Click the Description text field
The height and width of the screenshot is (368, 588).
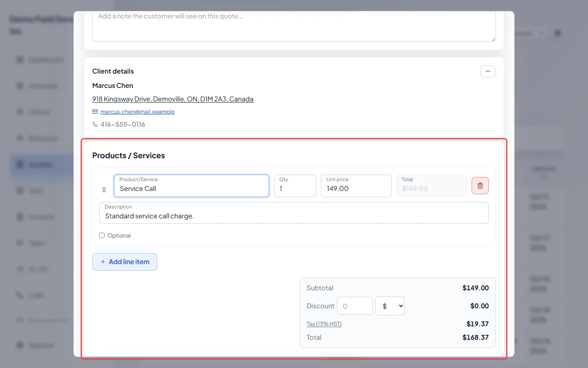point(294,213)
